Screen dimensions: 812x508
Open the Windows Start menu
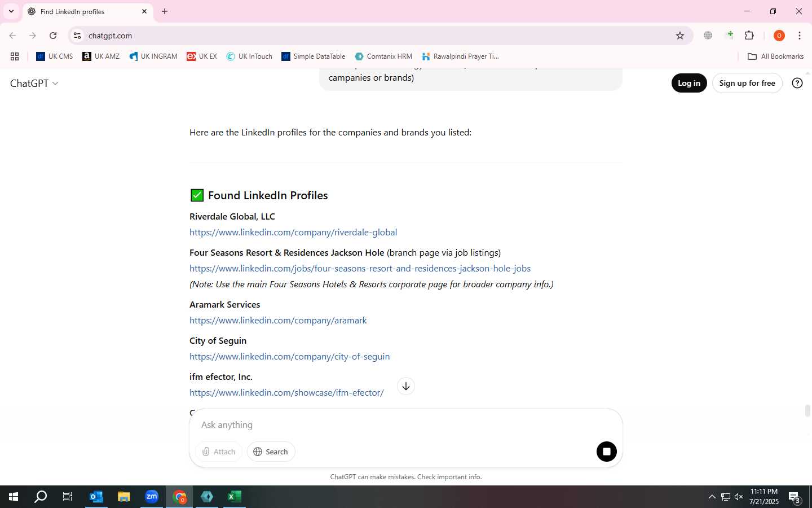tap(14, 497)
